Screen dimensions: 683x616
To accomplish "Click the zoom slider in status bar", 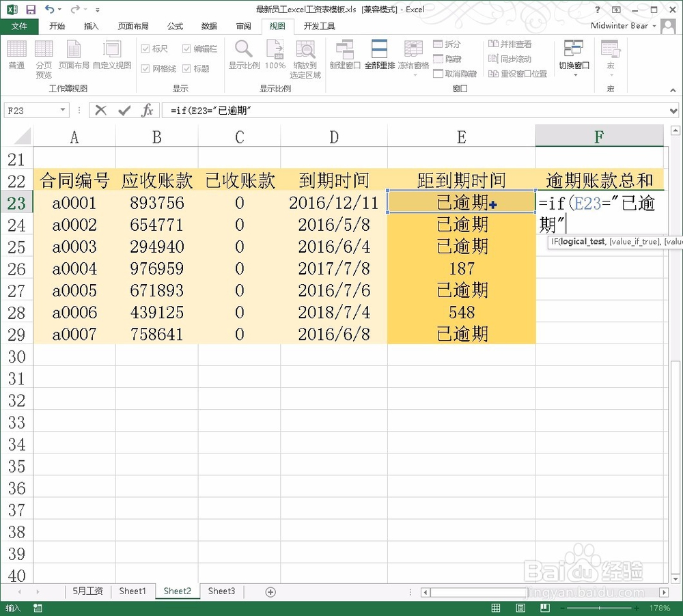I will [599, 608].
